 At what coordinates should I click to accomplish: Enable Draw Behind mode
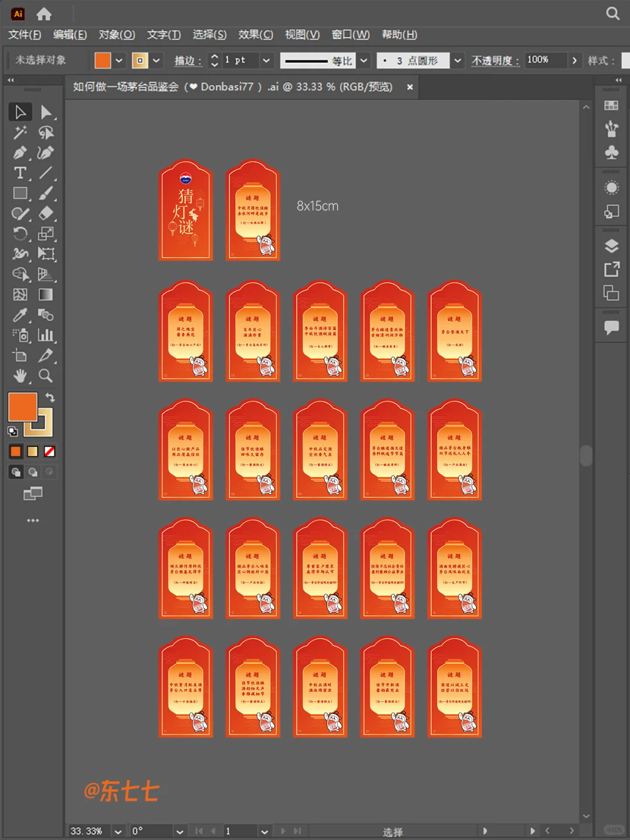tap(33, 472)
